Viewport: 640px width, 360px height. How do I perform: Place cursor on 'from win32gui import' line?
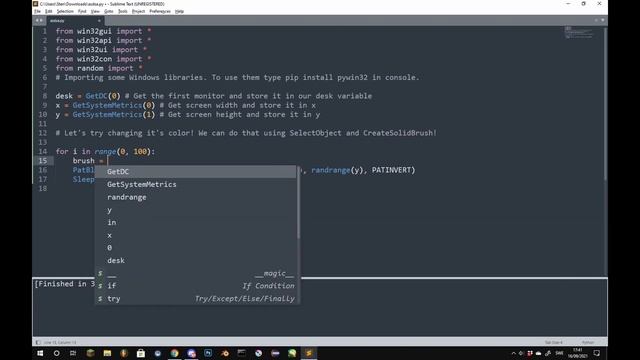[103, 31]
